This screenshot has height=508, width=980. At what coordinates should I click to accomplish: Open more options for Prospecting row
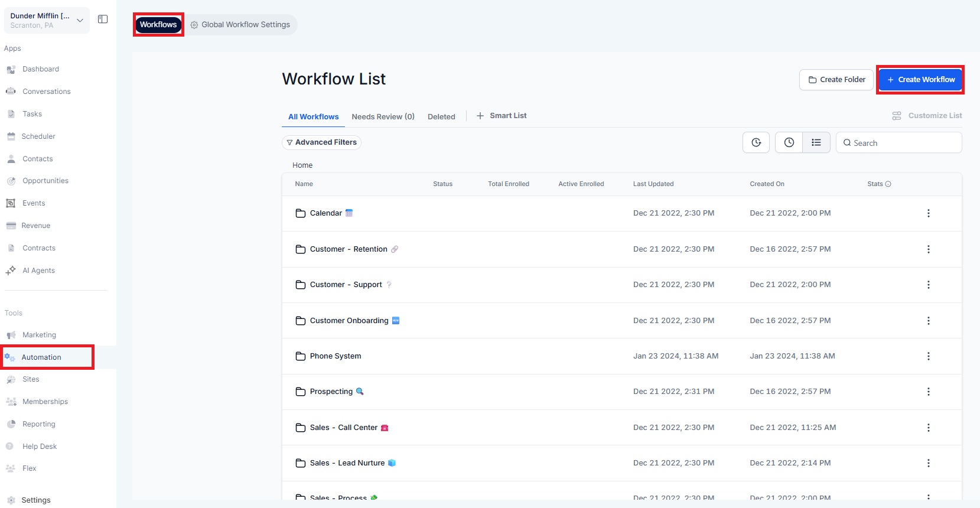928,392
